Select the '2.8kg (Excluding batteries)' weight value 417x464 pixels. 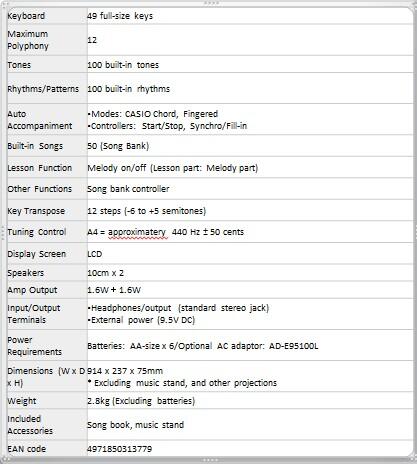click(141, 401)
